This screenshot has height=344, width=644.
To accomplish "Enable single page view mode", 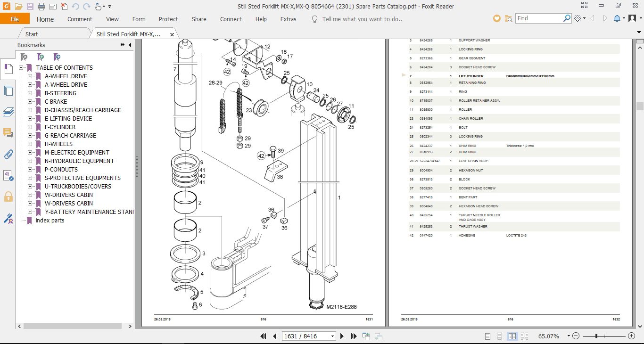I will 488,336.
